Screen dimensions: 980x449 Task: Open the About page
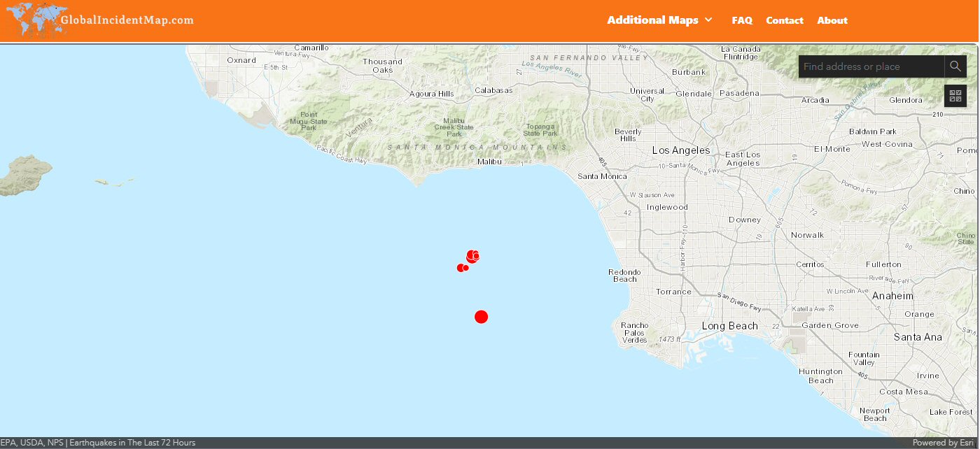click(x=832, y=20)
